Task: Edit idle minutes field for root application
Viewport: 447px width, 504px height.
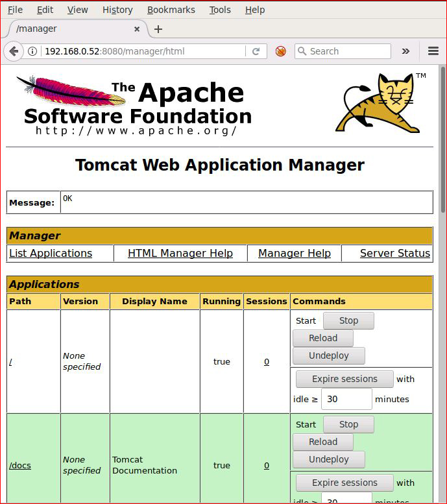Action: click(x=346, y=399)
